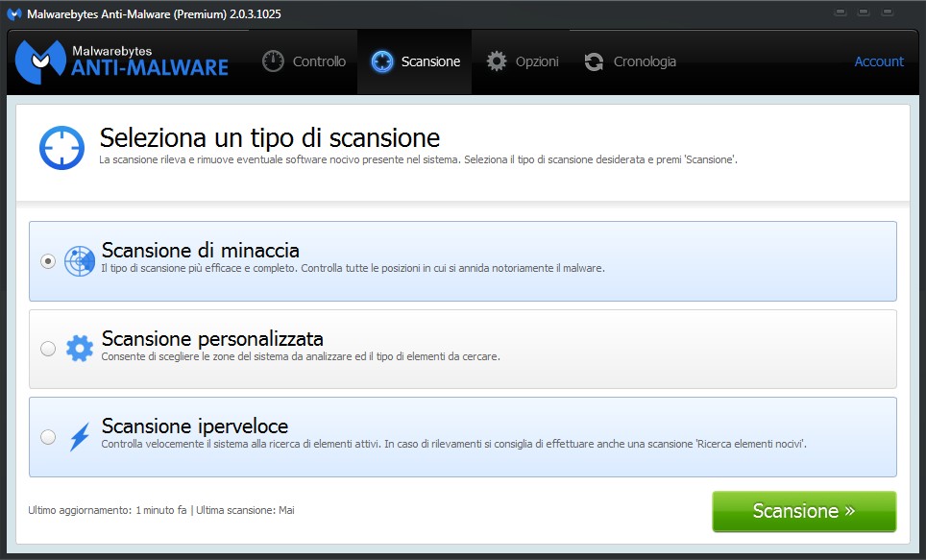Select the Scansione personalizzata radio button
This screenshot has width=926, height=560.
click(x=48, y=349)
